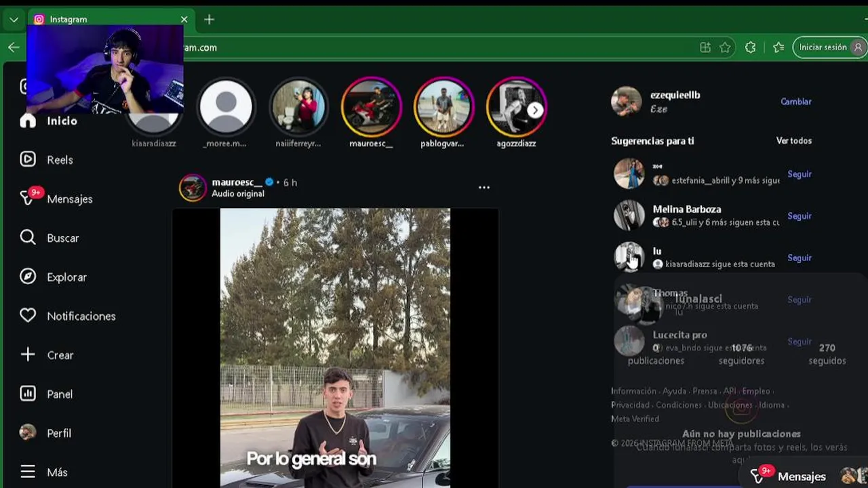
Task: Open the Meta Verified footer link
Action: click(635, 419)
